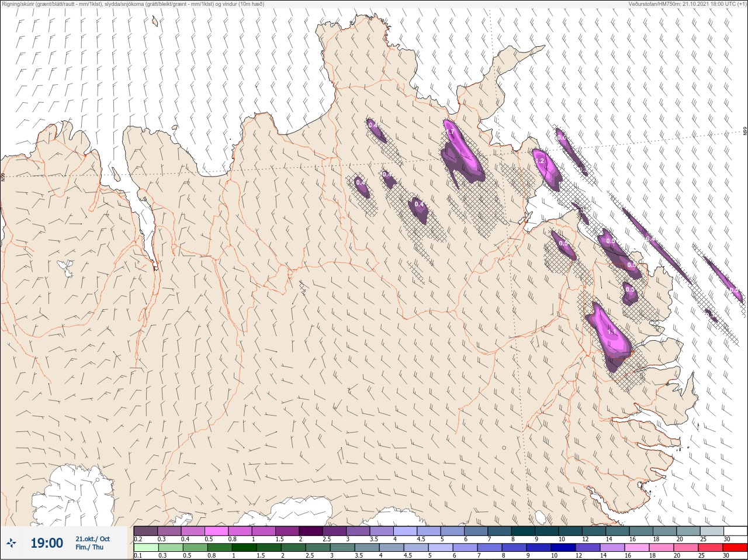Click the 'N99' label on the left map edge
The width and height of the screenshot is (748, 560).
click(2, 176)
